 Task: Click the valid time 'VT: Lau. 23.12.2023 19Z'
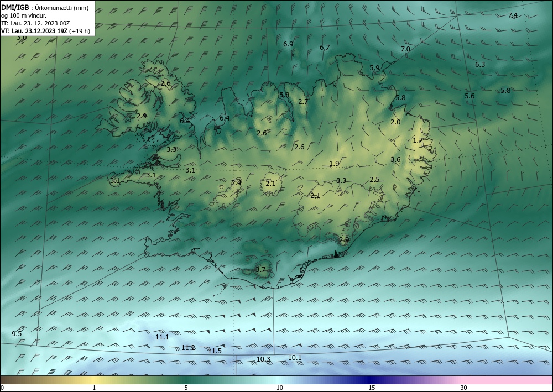[34, 31]
